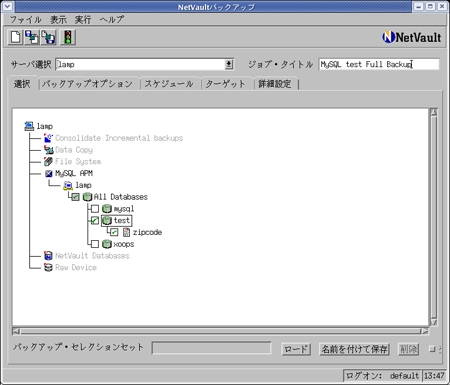Viewport: 450px width, 385px height.
Task: Check the xoops database checkbox
Action: pos(95,244)
